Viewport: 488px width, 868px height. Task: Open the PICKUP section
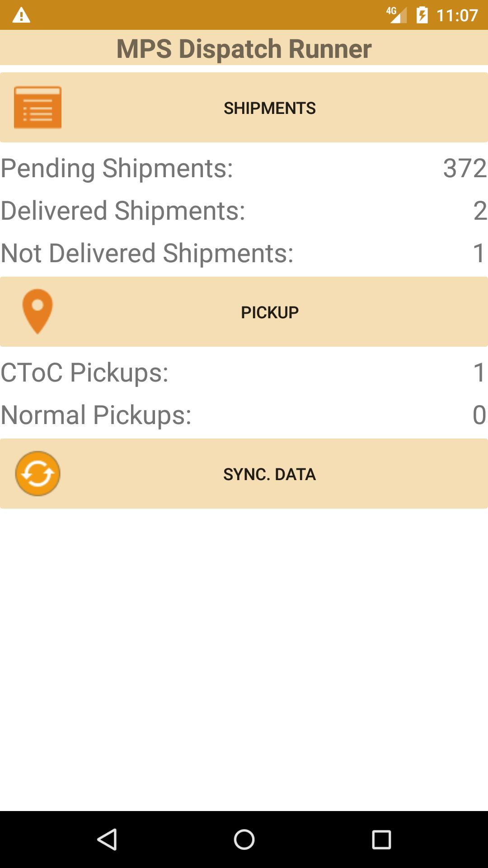tap(269, 312)
